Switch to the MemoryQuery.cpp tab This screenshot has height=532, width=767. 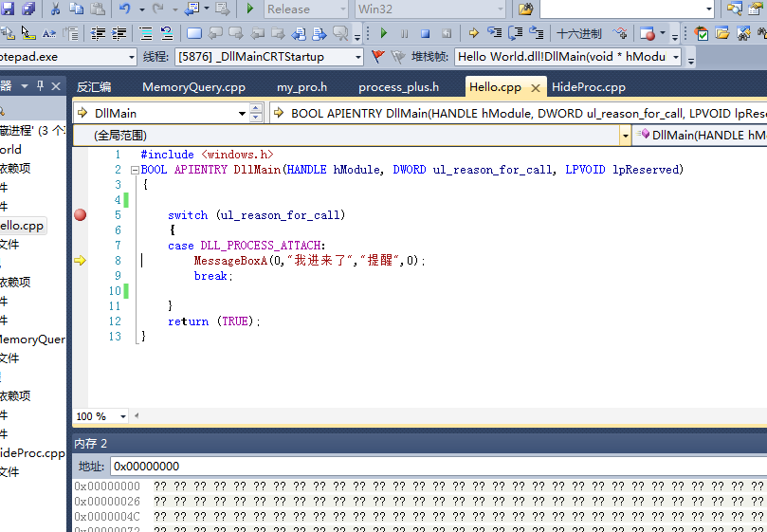pyautogui.click(x=193, y=87)
